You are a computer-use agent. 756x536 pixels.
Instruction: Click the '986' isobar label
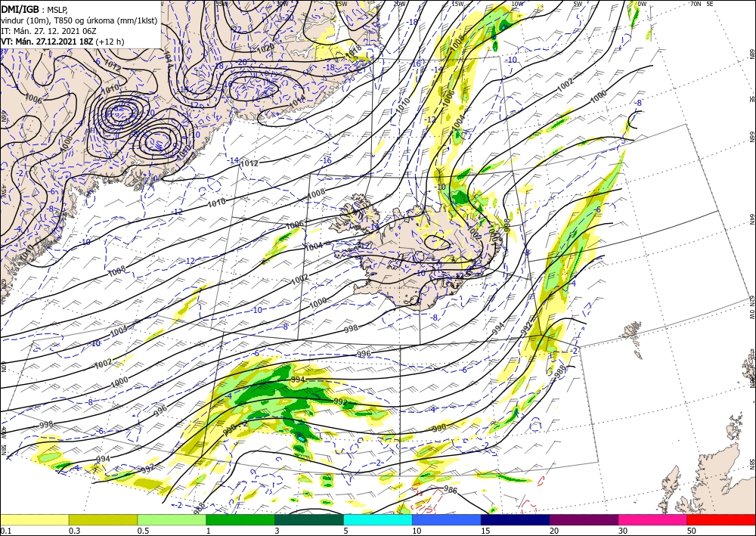pyautogui.click(x=450, y=490)
